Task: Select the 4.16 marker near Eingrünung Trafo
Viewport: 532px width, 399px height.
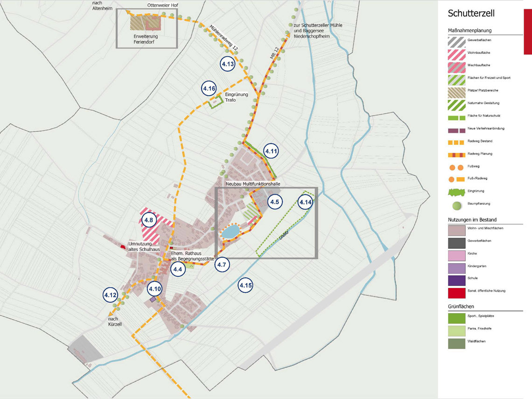Action: click(x=209, y=88)
